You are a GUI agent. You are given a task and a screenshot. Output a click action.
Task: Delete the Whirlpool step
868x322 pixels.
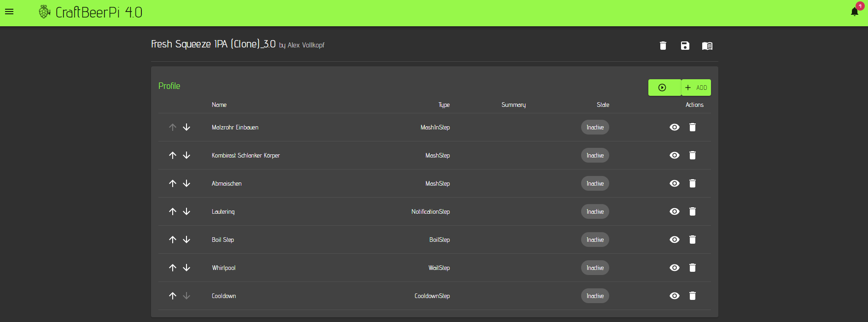(x=692, y=268)
